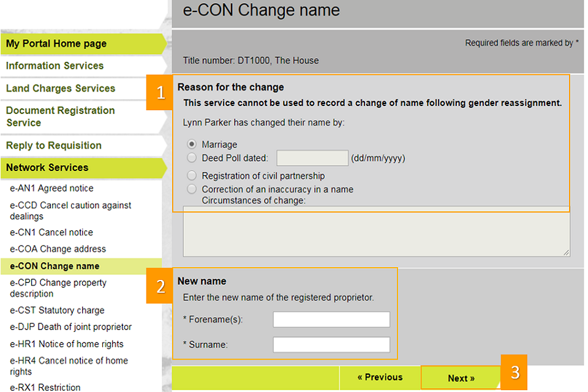Click the Deed Poll date field
Viewport: 588px width, 392px height.
tap(312, 158)
